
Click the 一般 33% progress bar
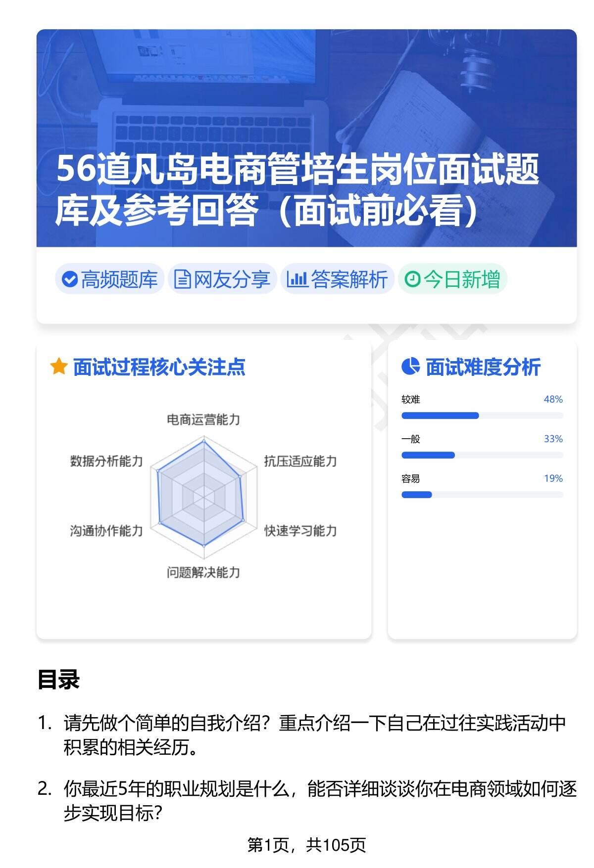coord(482,455)
